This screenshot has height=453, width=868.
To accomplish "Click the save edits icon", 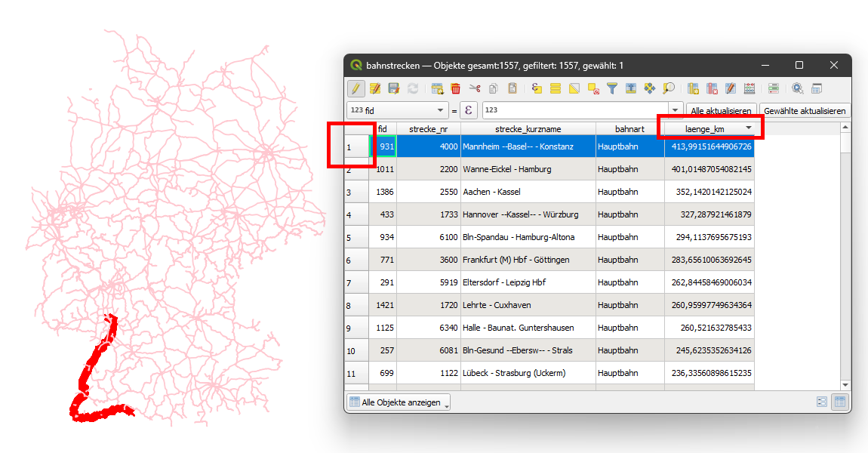I will coord(394,88).
